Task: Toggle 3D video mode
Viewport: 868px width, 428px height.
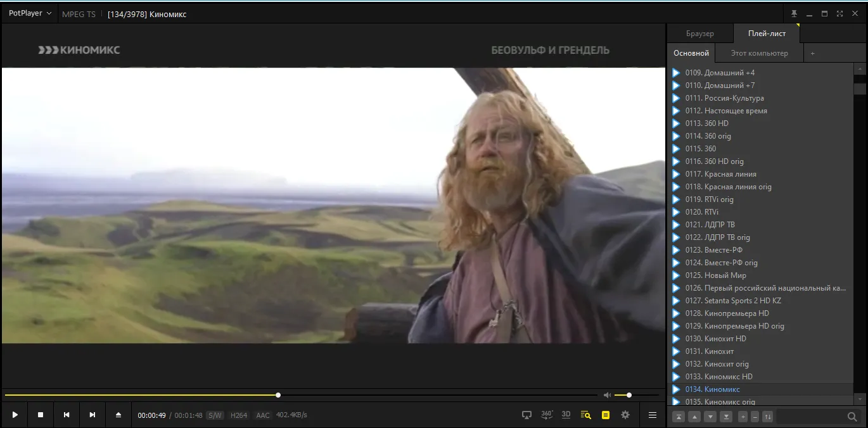Action: (x=566, y=415)
